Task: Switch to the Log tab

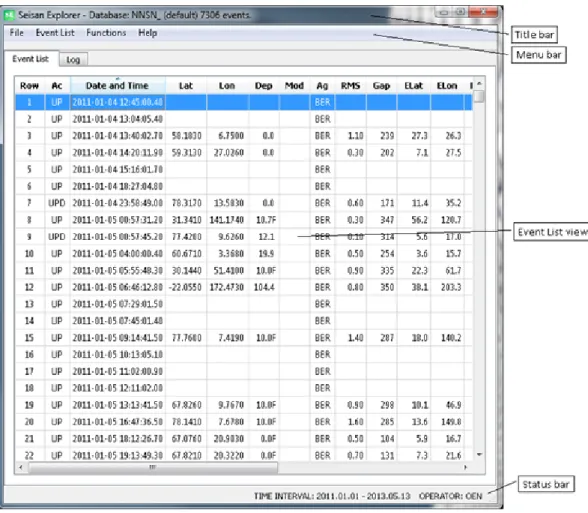Action: coord(73,60)
